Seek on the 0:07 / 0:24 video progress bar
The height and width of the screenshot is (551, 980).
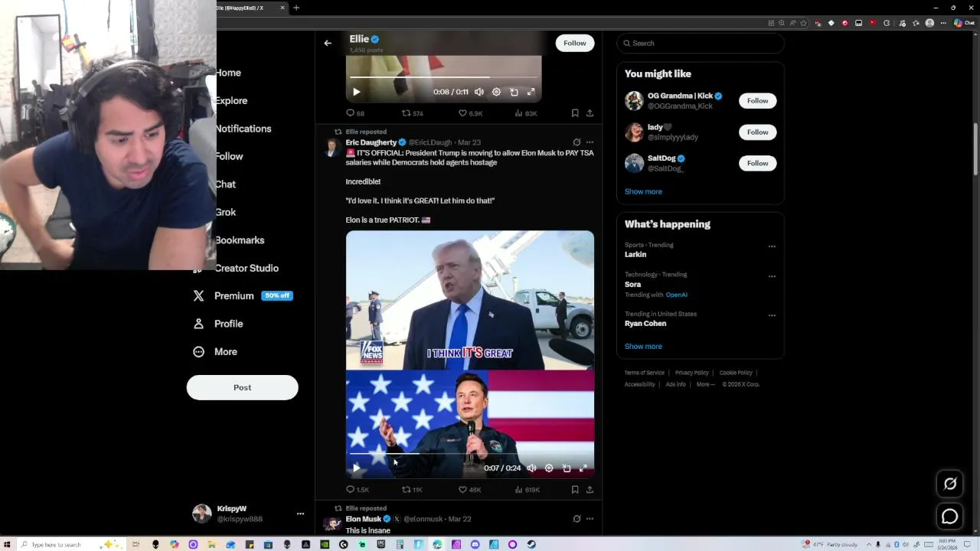coord(469,454)
